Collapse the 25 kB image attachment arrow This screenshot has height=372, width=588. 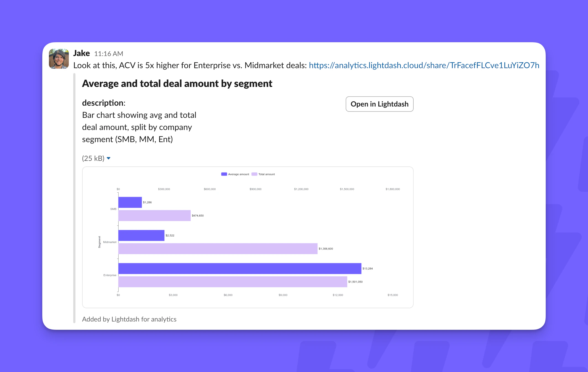coord(109,158)
